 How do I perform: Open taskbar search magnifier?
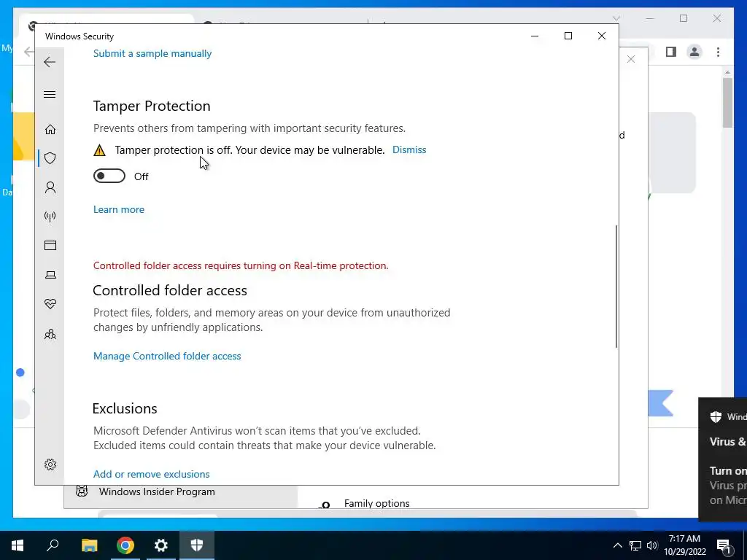click(53, 545)
